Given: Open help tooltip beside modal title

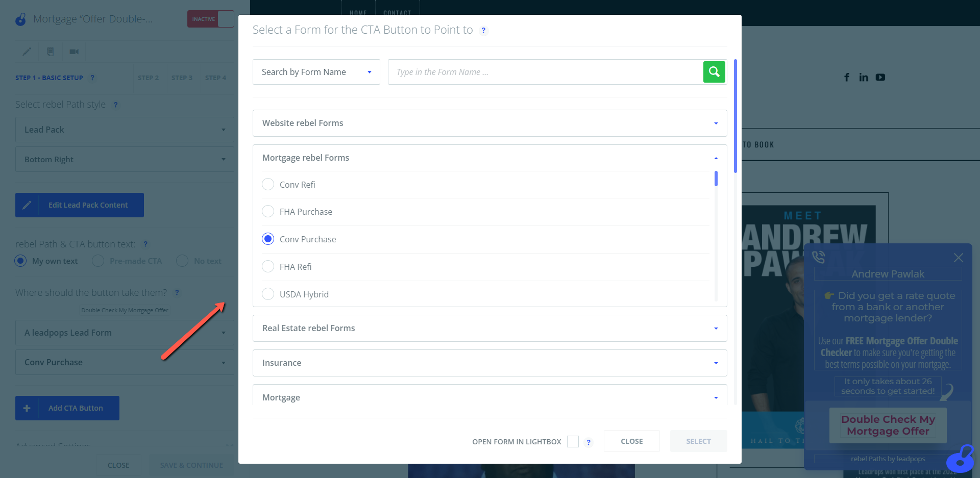Looking at the screenshot, I should click(483, 31).
